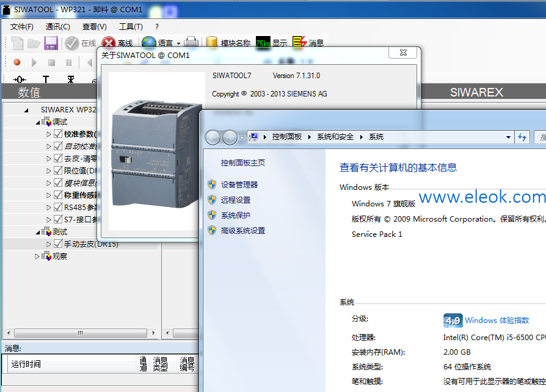Open the 工具(T) menu
Screen dimensions: 546x392
tap(131, 27)
